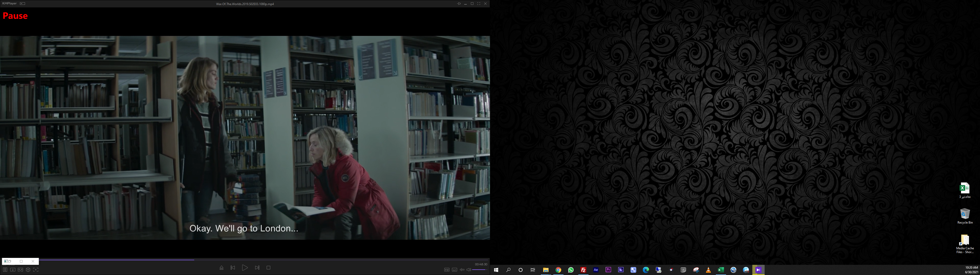Skip to the next track

click(257, 268)
